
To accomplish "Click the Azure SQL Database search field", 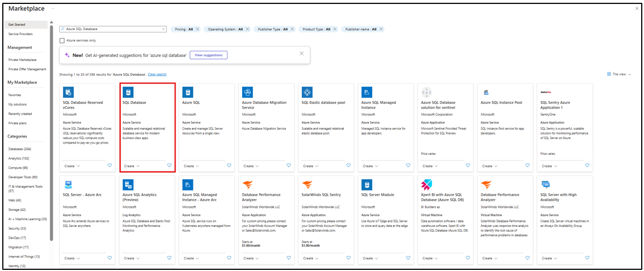I will tap(112, 29).
